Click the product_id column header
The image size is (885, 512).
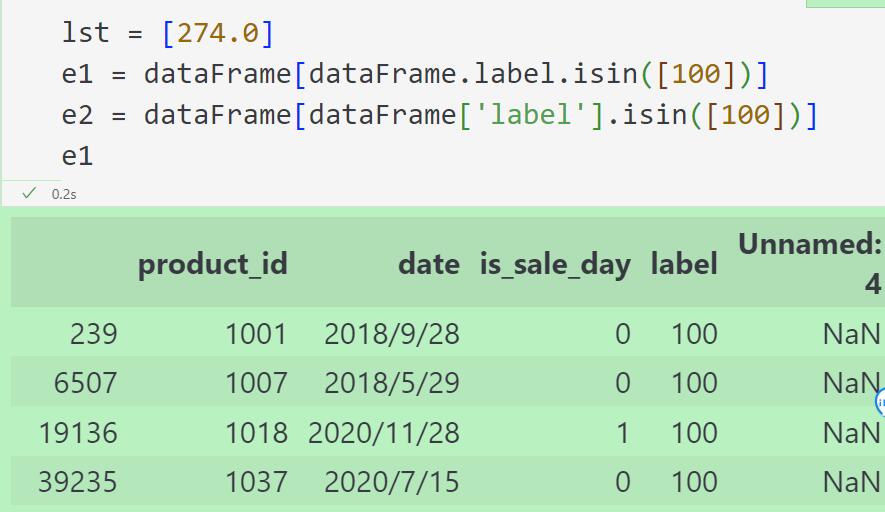click(213, 264)
